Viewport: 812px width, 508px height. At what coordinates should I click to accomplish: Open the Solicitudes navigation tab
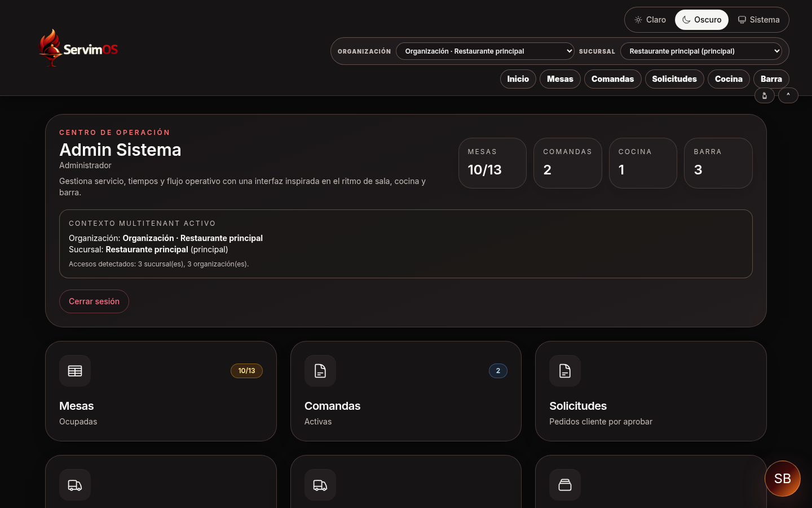674,79
